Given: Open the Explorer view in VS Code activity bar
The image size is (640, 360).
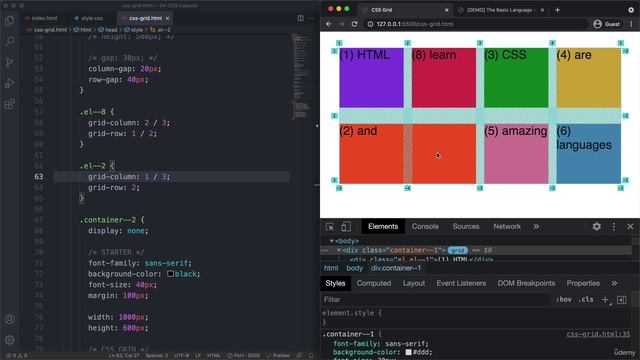Looking at the screenshot, I should pyautogui.click(x=10, y=21).
